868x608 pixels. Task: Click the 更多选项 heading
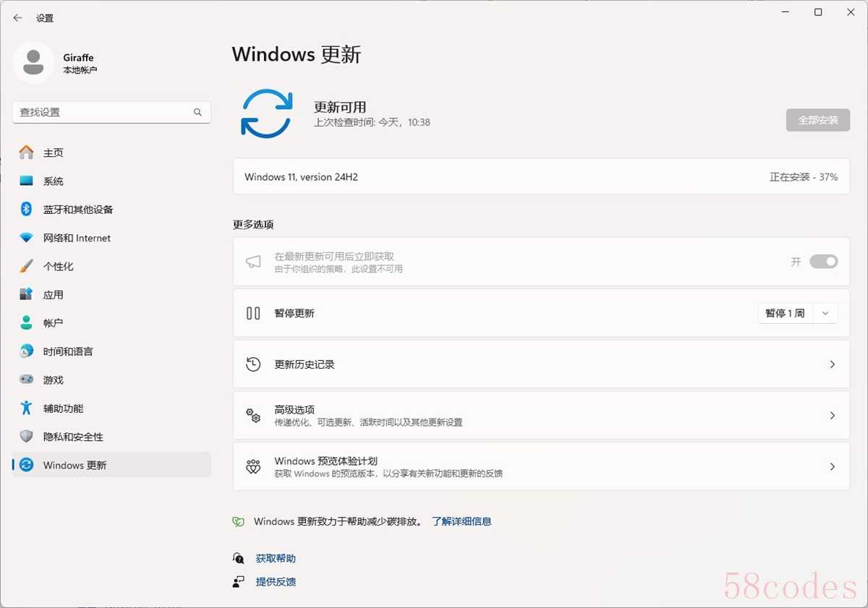(x=253, y=225)
